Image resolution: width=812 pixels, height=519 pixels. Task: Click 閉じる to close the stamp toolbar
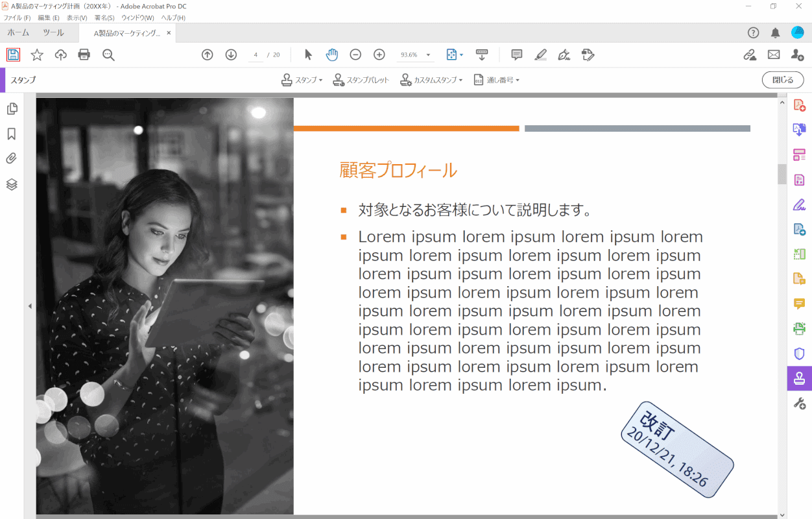tap(782, 80)
